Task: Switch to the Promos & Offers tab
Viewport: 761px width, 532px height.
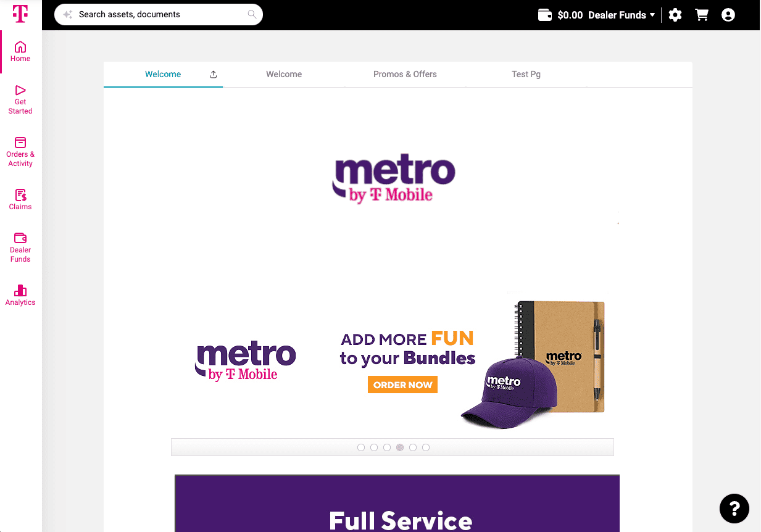Action: 405,74
